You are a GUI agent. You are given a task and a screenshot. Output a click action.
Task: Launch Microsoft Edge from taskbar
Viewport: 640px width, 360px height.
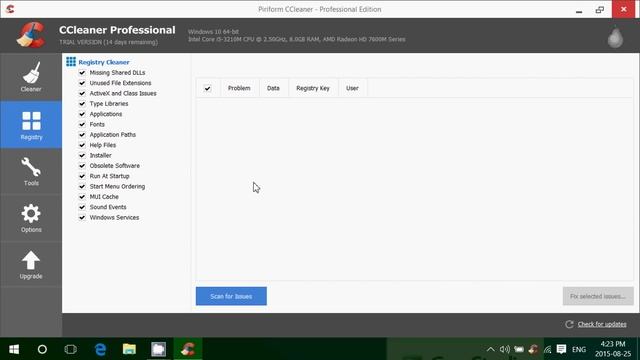(100, 349)
